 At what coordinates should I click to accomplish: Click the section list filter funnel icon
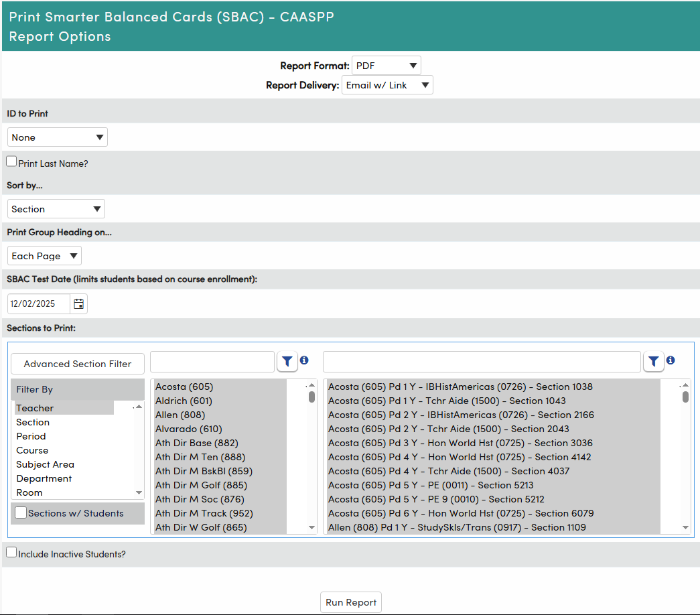click(654, 361)
